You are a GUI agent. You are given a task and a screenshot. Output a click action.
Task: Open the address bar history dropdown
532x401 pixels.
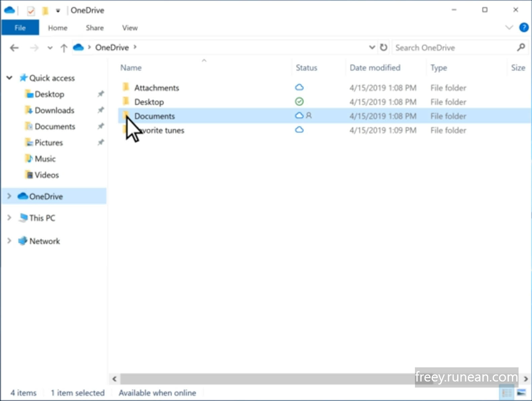click(x=372, y=47)
